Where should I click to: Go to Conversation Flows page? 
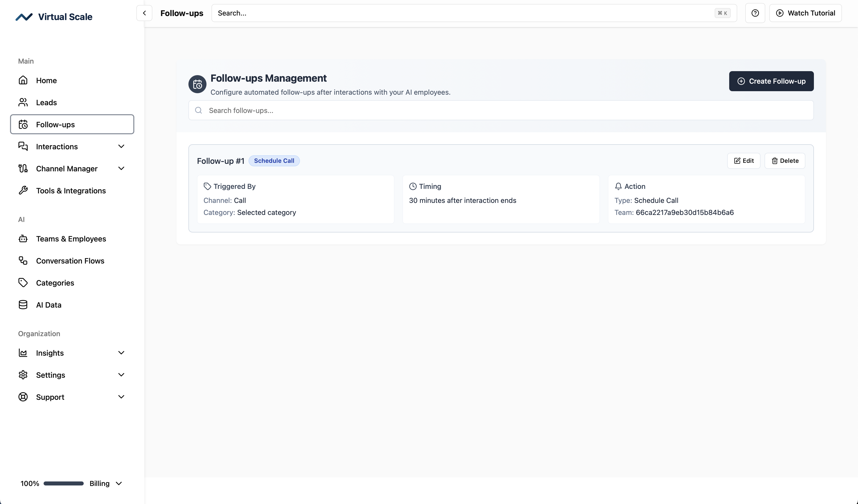pyautogui.click(x=70, y=261)
